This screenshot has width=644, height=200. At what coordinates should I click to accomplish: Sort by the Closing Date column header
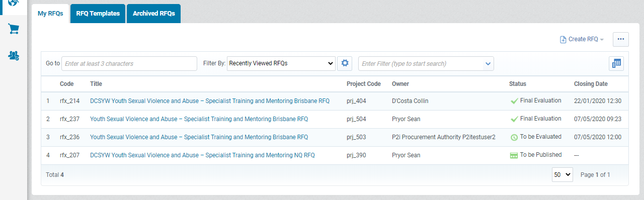coord(591,84)
